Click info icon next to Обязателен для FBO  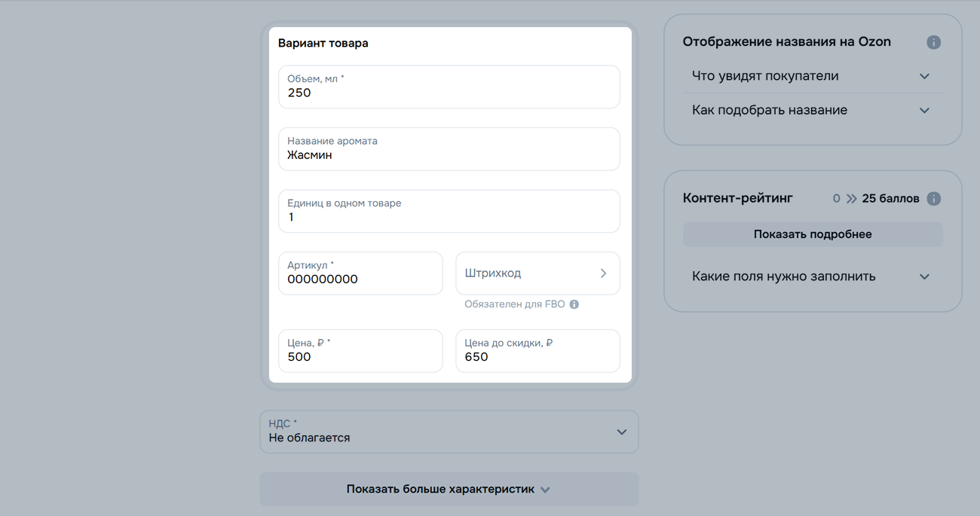point(574,304)
